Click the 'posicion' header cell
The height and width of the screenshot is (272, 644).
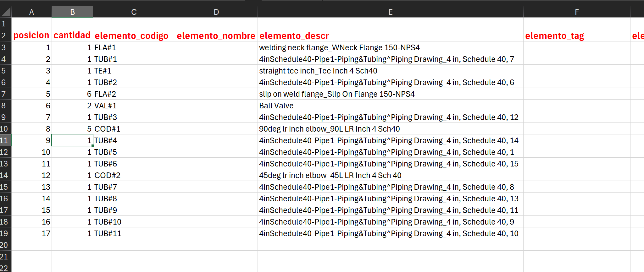coord(31,35)
